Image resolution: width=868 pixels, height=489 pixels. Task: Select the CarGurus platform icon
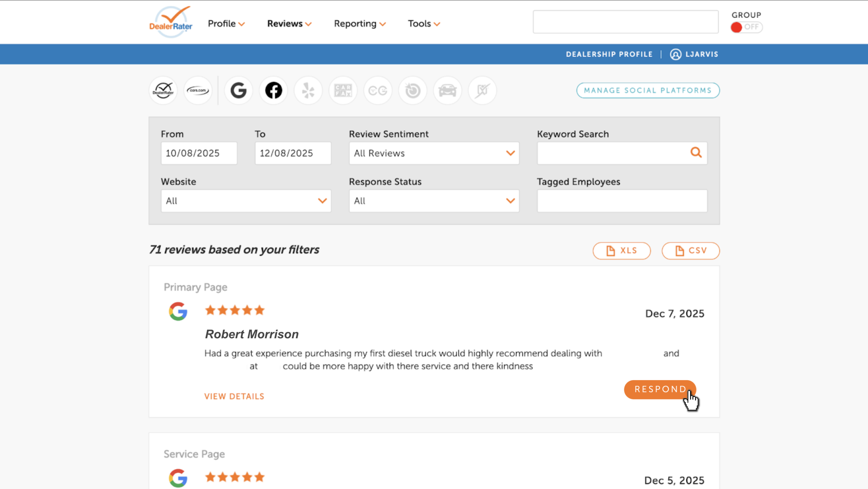378,91
